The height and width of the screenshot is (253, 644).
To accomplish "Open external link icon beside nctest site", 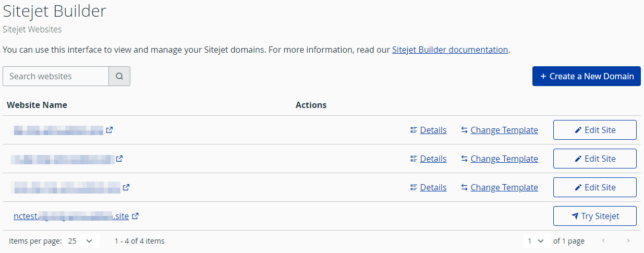I will 135,216.
